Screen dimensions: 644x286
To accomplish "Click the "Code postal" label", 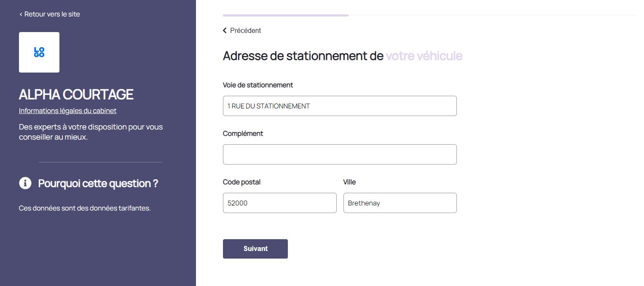I will [x=241, y=182].
